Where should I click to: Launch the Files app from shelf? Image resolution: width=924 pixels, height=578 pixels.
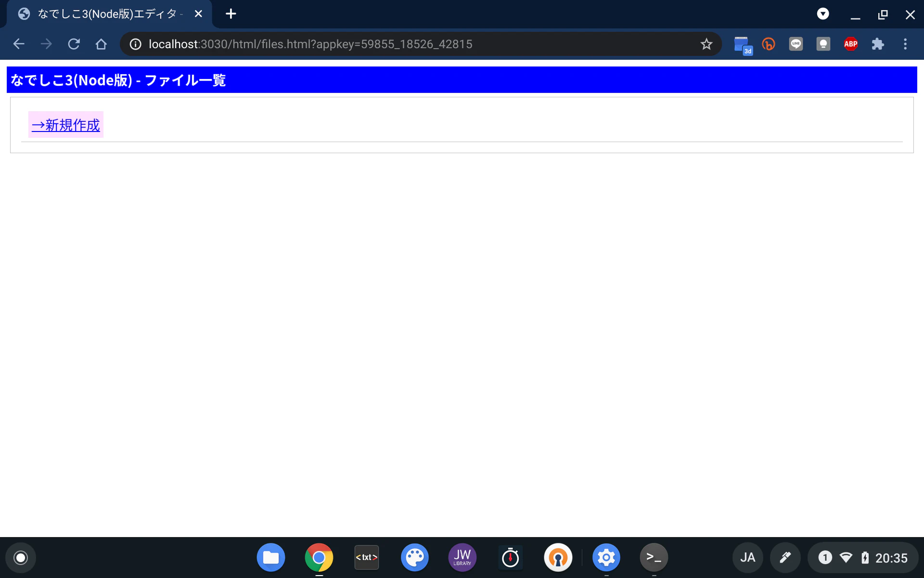click(271, 558)
